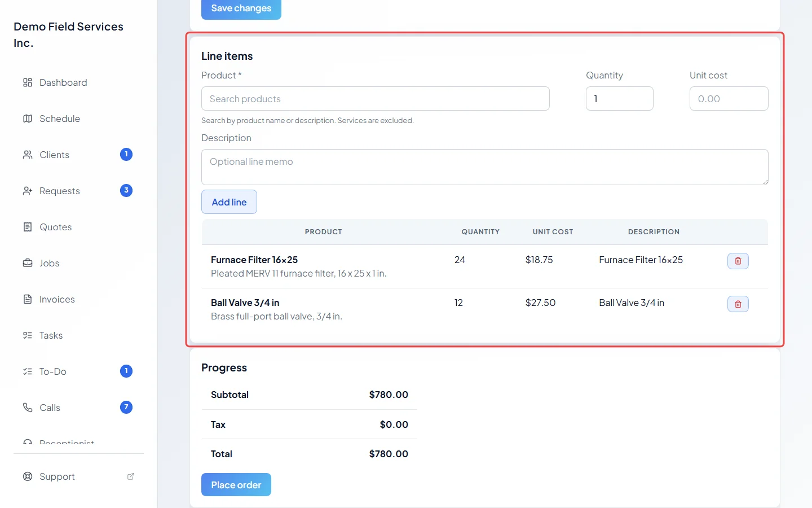Click the Demo Field Services Inc. title
This screenshot has width=812, height=508.
[69, 35]
